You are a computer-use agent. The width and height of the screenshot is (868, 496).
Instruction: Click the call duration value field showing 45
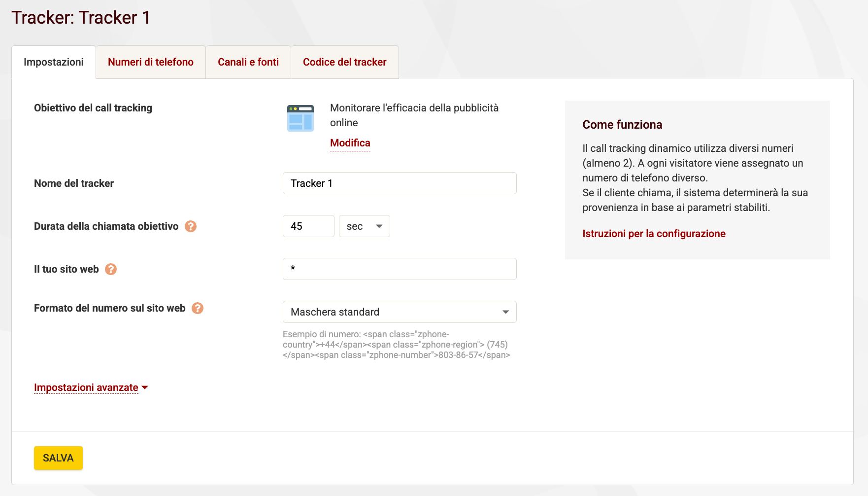(308, 226)
